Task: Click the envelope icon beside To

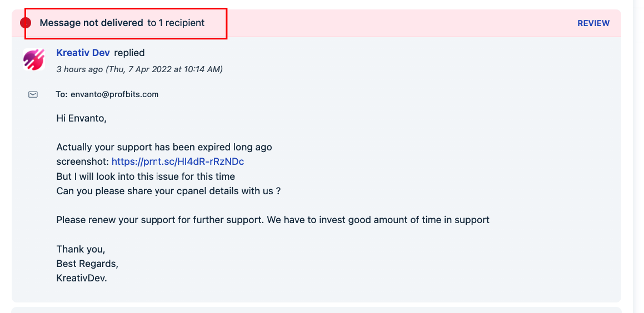Action: tap(33, 94)
